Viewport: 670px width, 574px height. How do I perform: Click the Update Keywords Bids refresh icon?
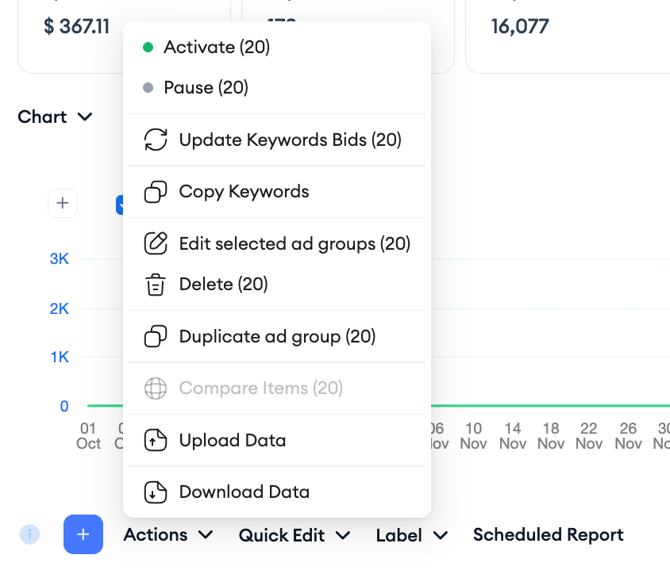[155, 140]
